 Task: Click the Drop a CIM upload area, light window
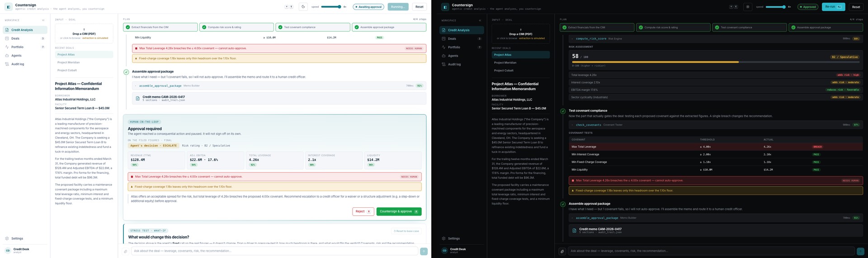click(x=84, y=33)
